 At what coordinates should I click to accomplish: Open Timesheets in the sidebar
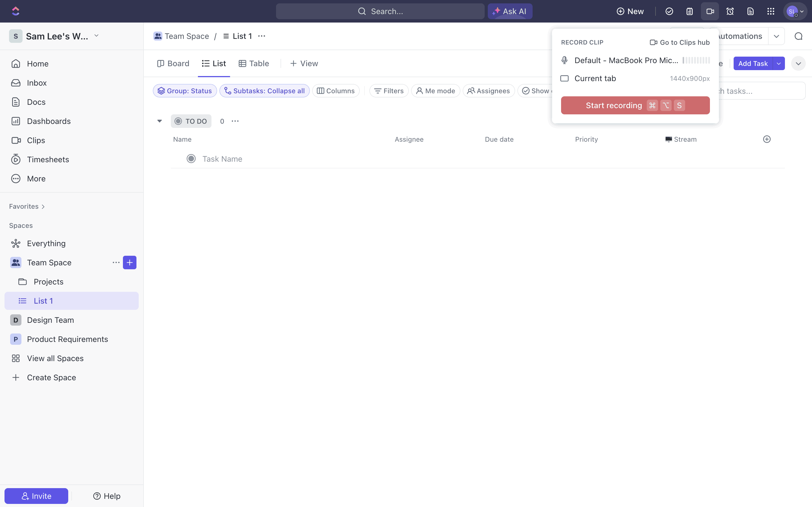[48, 159]
